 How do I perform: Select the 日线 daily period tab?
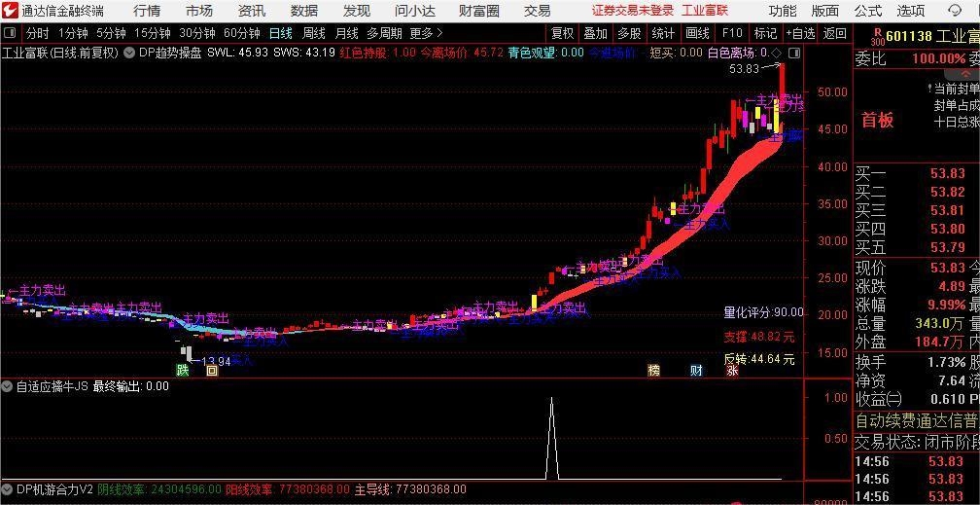(x=281, y=33)
